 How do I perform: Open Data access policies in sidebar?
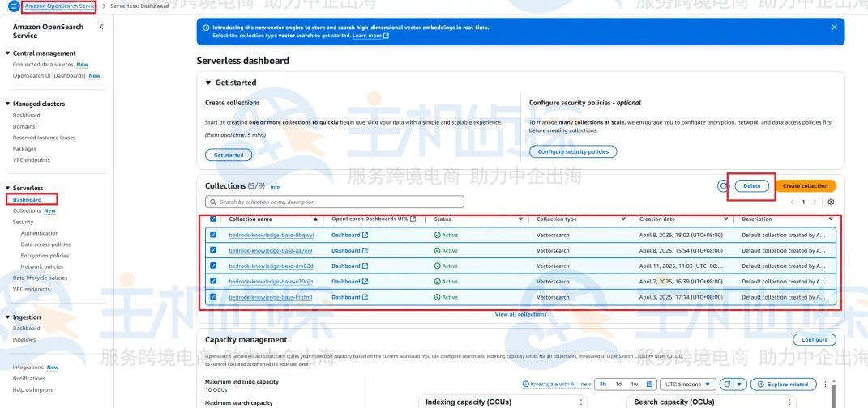45,244
